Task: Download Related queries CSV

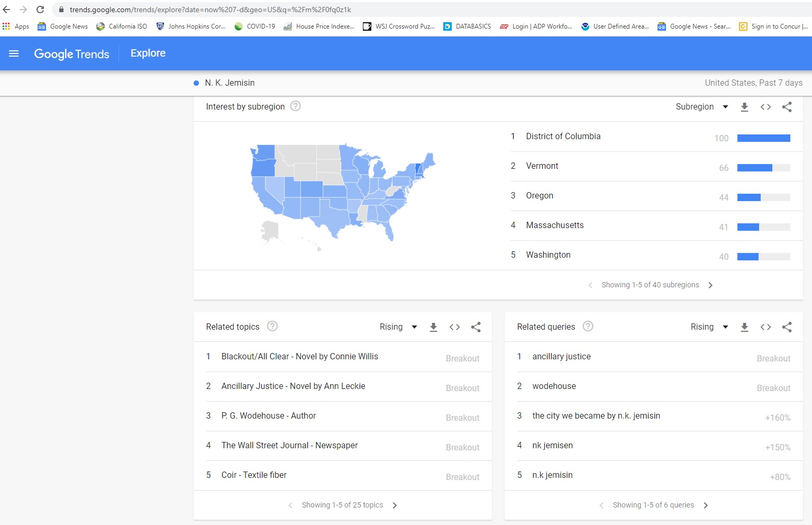Action: pos(744,327)
